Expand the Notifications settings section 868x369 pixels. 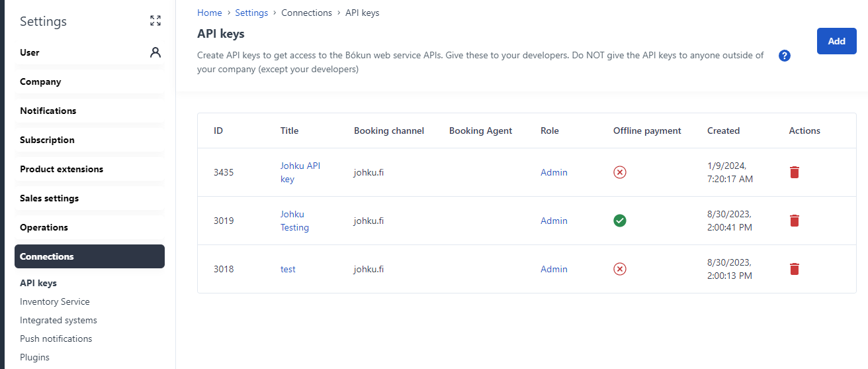[89, 111]
